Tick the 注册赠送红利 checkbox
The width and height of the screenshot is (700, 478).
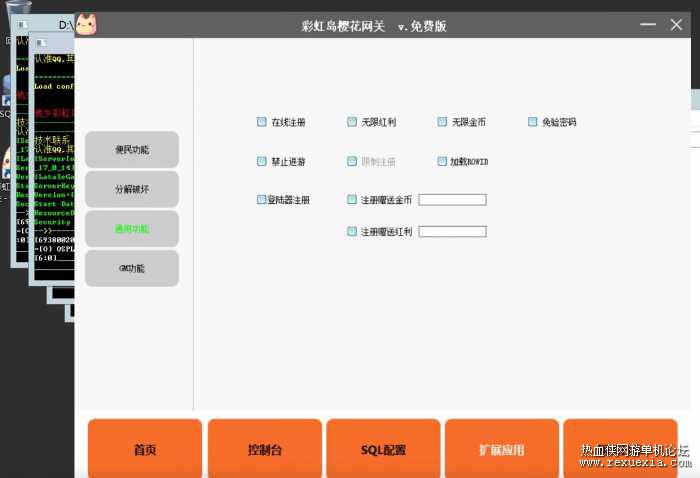(352, 232)
